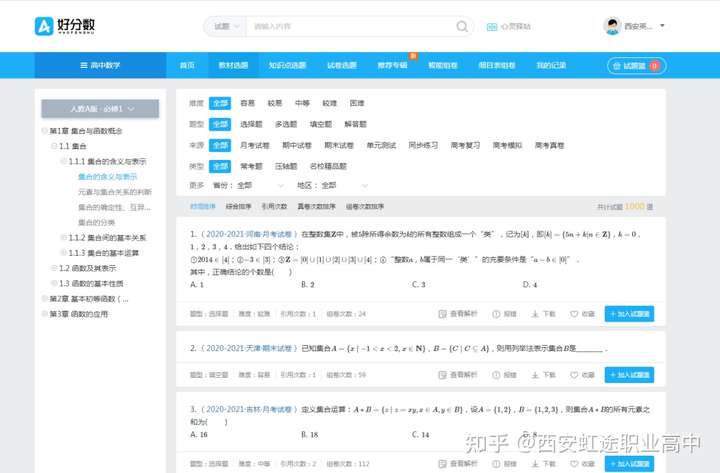The image size is (720, 473).
Task: Download icon for question 3
Action: point(535,464)
